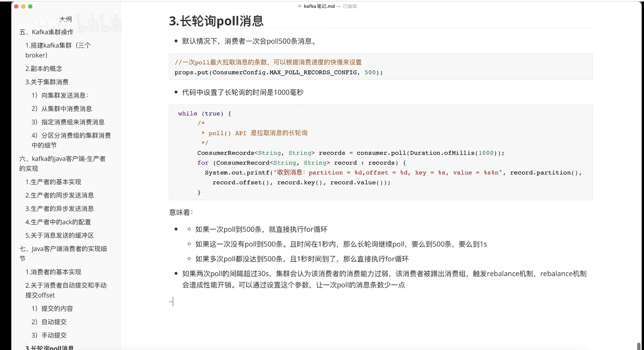Screen dimensions: 644x350
Task: Click the green fullscreen window button
Action: [x=30, y=6]
